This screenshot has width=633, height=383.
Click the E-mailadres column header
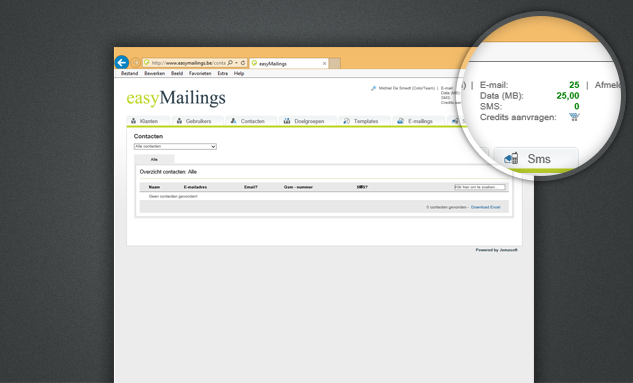tap(195, 187)
